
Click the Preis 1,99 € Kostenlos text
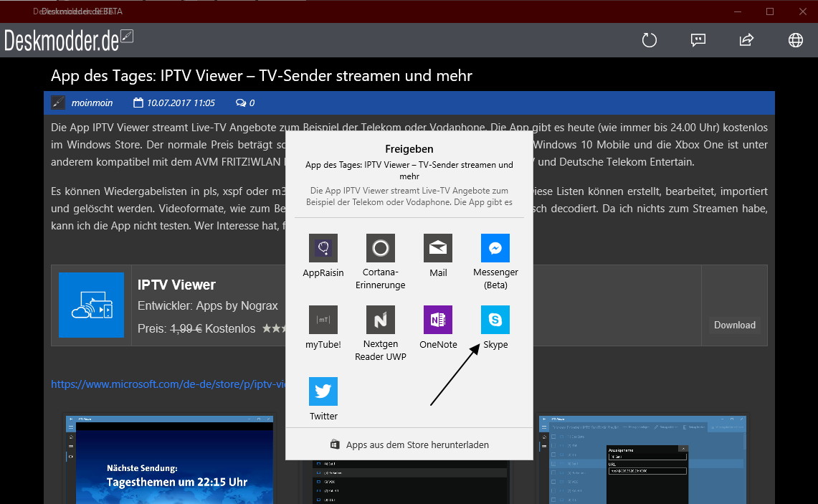(x=196, y=328)
